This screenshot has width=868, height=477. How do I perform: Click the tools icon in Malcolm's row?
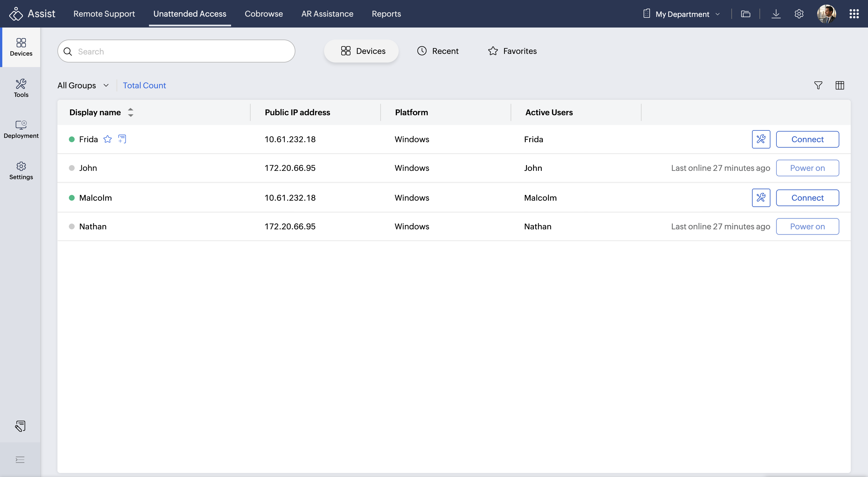coord(761,198)
